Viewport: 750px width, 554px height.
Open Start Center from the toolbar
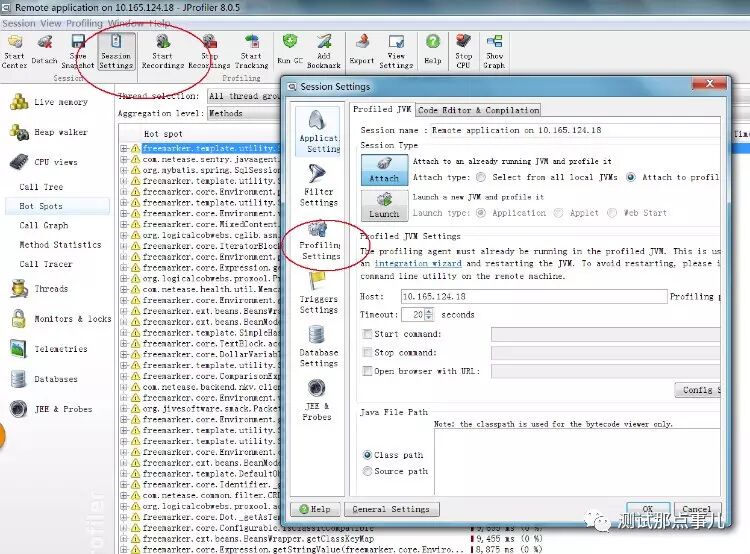(14, 52)
